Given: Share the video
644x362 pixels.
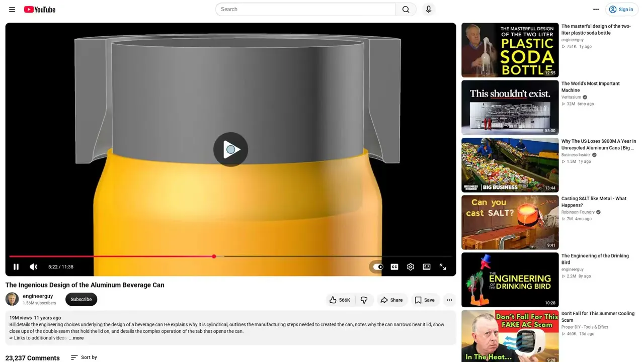Looking at the screenshot, I should [391, 300].
